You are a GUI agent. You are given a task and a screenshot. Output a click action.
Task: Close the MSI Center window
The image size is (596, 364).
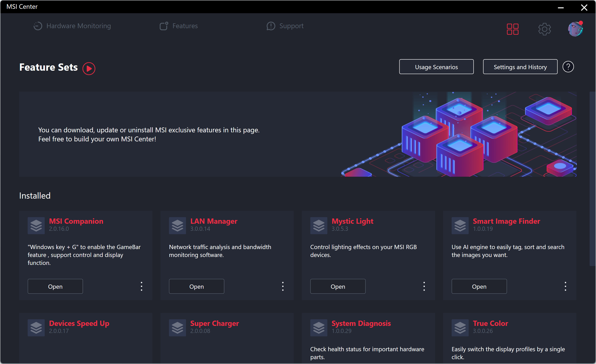pos(584,7)
